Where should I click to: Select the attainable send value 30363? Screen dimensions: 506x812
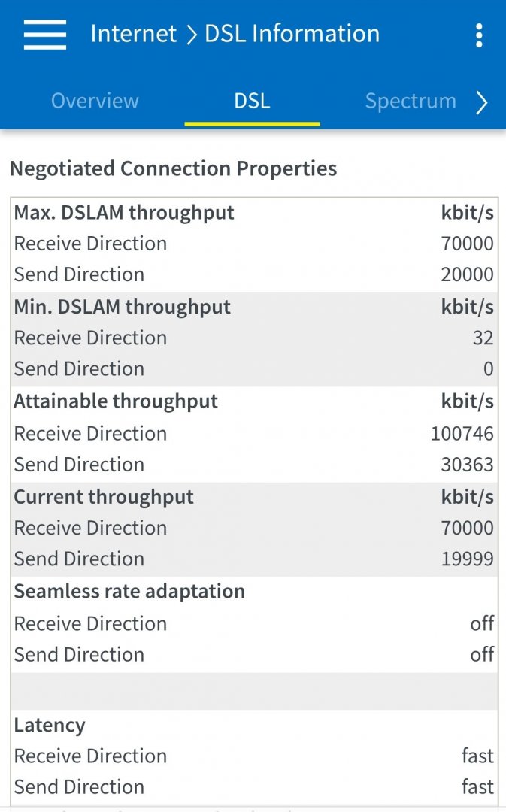pos(467,465)
